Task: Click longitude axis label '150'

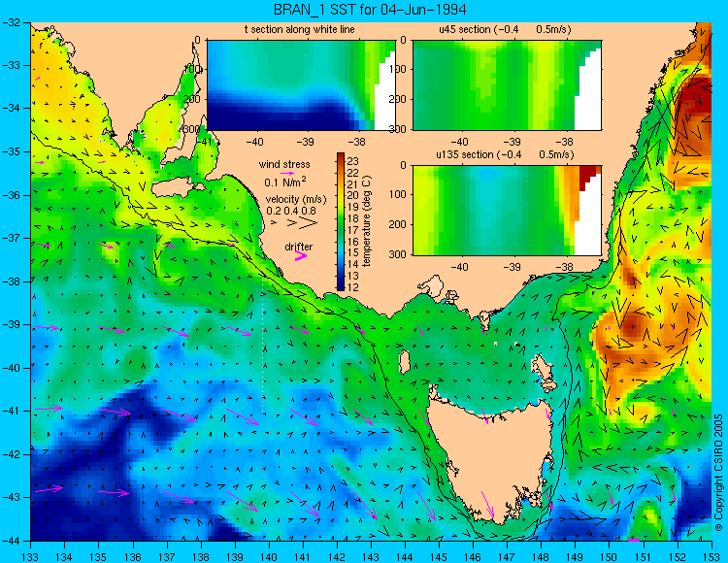Action: tap(610, 556)
